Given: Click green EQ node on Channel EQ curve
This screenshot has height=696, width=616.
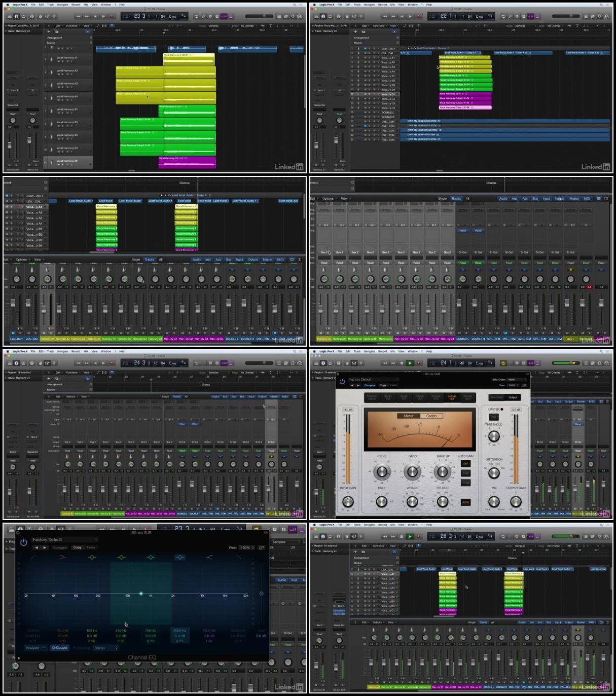Looking at the screenshot, I should pos(141,594).
